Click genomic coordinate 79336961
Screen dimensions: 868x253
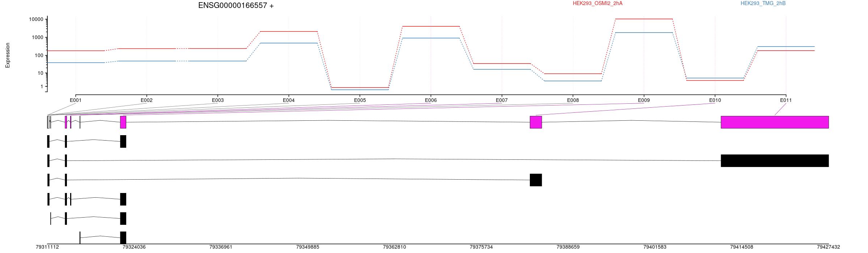[221, 247]
